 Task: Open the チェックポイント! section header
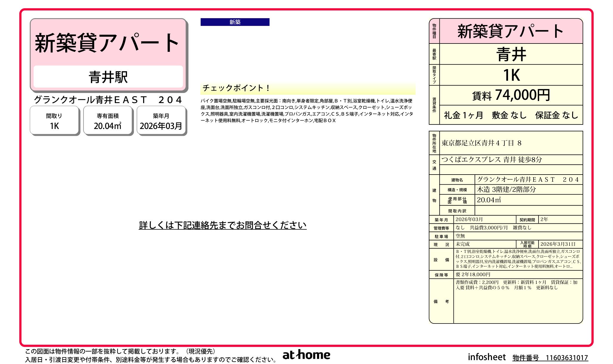(236, 88)
